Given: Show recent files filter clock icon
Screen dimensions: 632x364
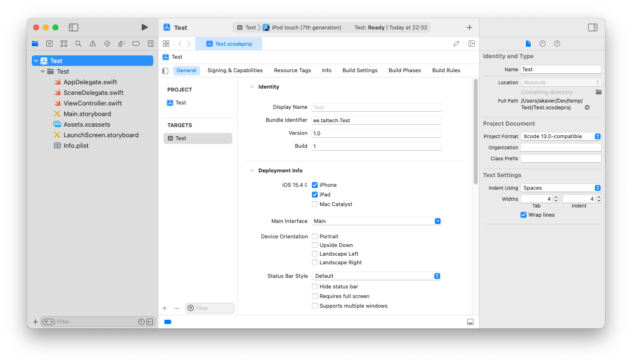Looking at the screenshot, I should [141, 322].
